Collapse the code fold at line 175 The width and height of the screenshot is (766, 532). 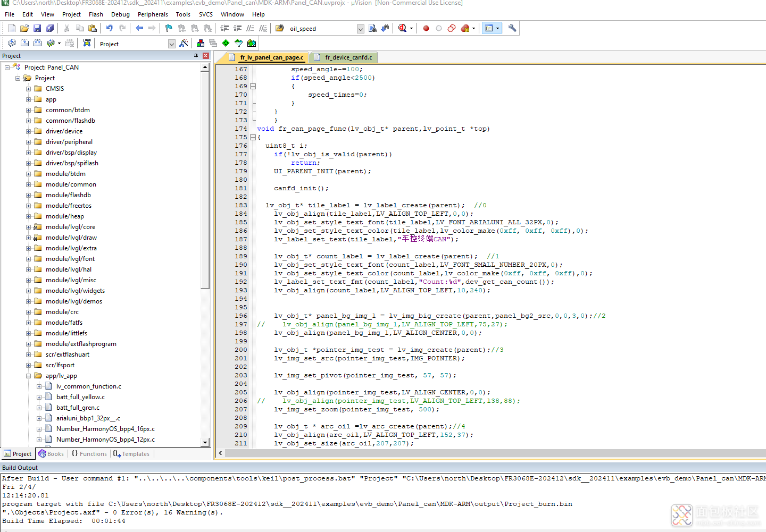[253, 137]
